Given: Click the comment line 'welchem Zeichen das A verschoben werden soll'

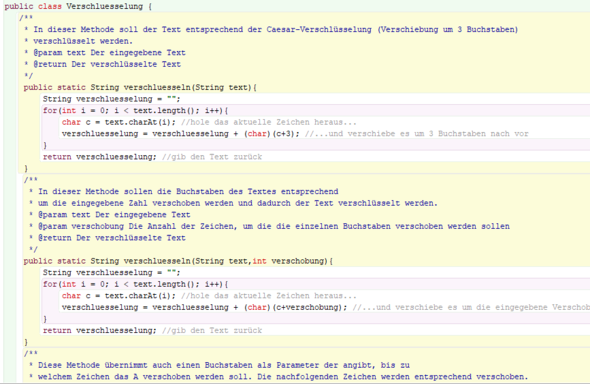Looking at the screenshot, I should click(x=283, y=377).
